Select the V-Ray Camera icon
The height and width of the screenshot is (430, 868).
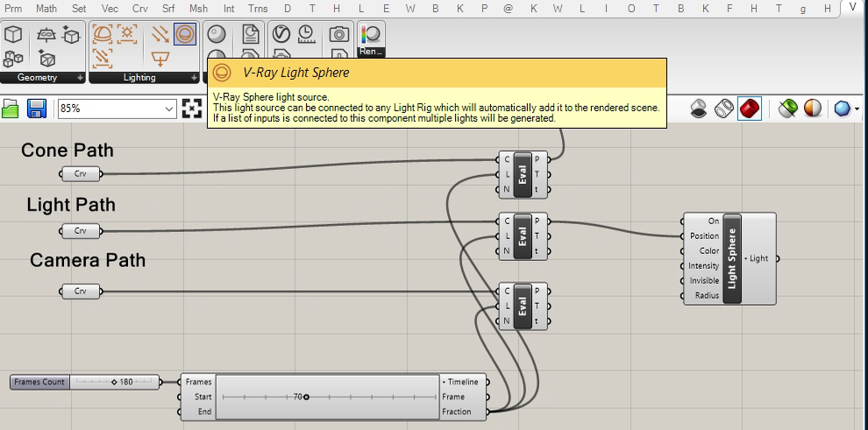coord(338,34)
